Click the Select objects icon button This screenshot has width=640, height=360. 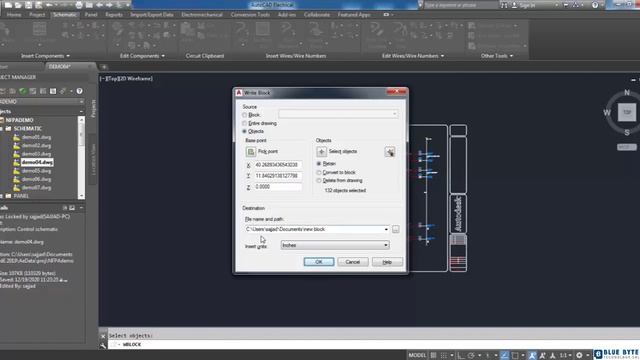click(321, 152)
